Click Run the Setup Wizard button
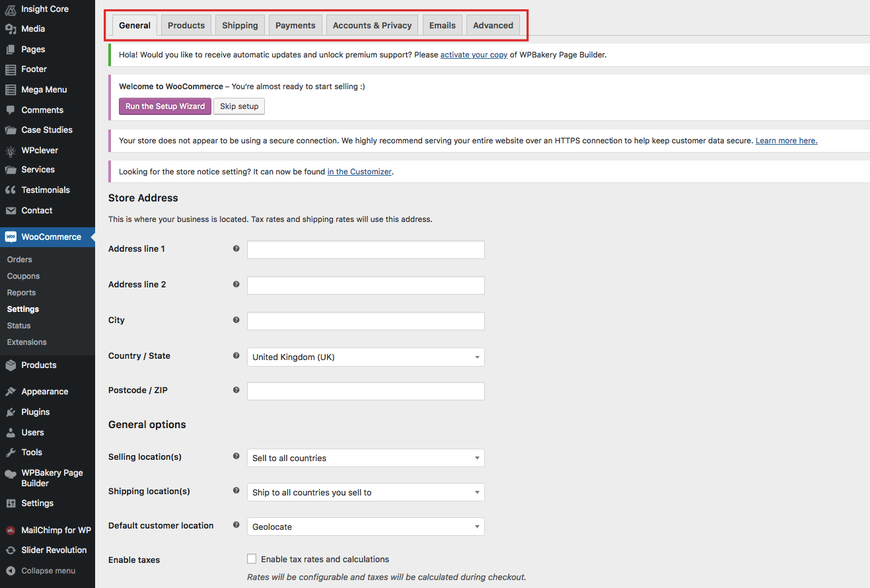Viewport: 870px width, 588px height. [x=165, y=106]
